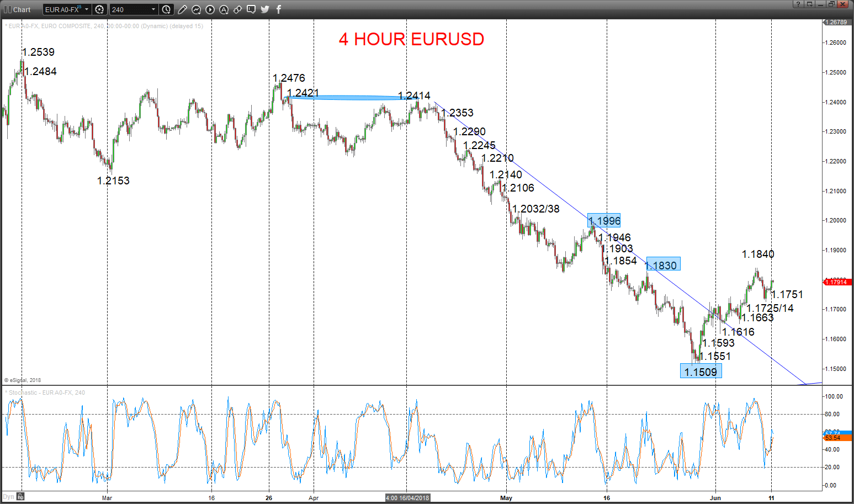Click the 1.2290 price annotation
Viewport: 854px width, 504px height.
[x=469, y=131]
